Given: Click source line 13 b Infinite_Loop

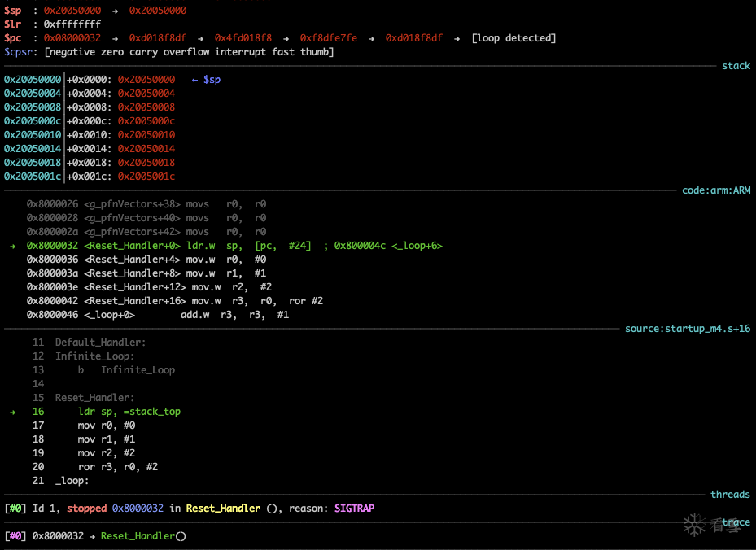Looking at the screenshot, I should (126, 370).
